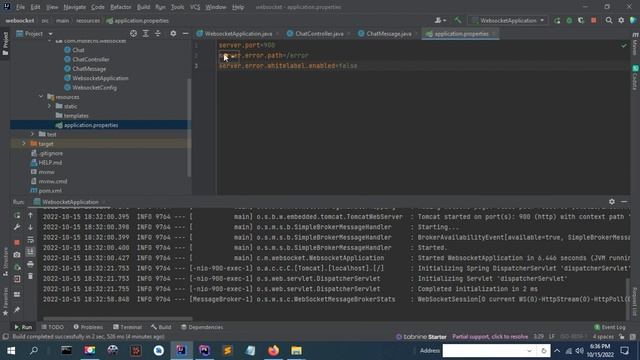This screenshot has width=640, height=360.
Task: Switch to ChatMessage.java editor tab
Action: click(x=388, y=34)
